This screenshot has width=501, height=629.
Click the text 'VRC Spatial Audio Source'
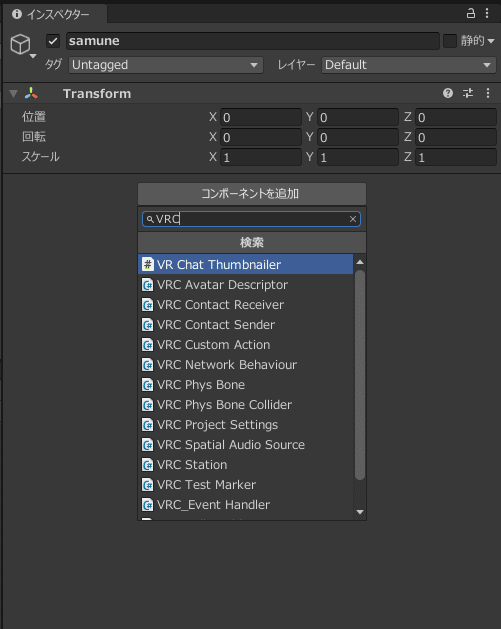click(x=231, y=445)
